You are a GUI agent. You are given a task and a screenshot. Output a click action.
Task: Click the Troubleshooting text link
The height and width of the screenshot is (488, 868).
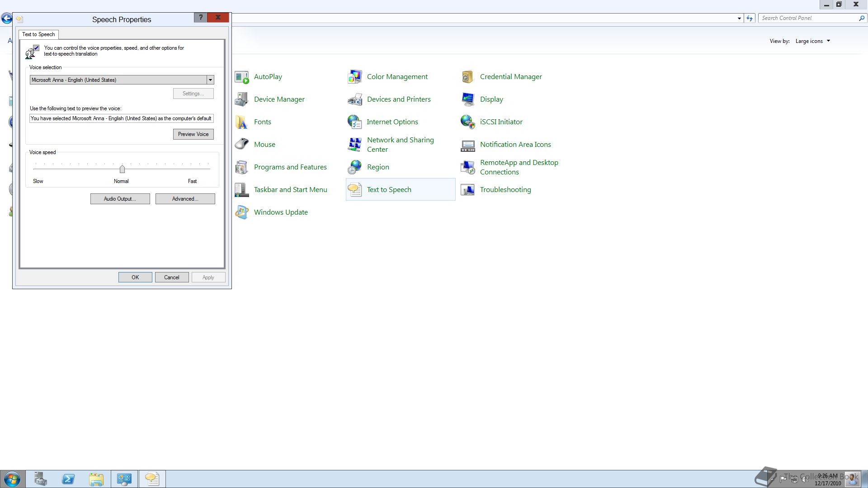coord(505,190)
